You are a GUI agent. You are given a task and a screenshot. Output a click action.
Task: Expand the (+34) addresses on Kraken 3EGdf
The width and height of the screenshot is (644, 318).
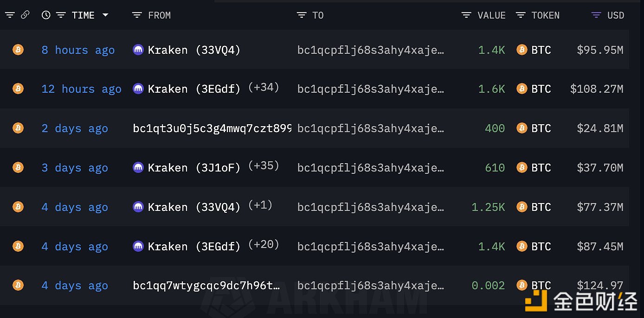(264, 87)
